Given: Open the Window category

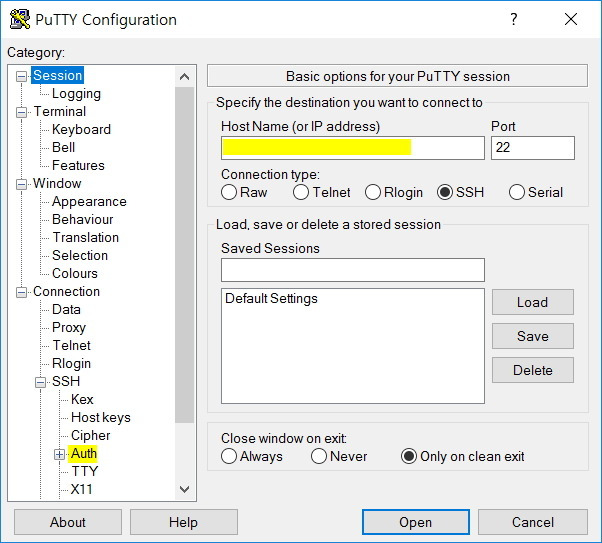Looking at the screenshot, I should (x=57, y=184).
